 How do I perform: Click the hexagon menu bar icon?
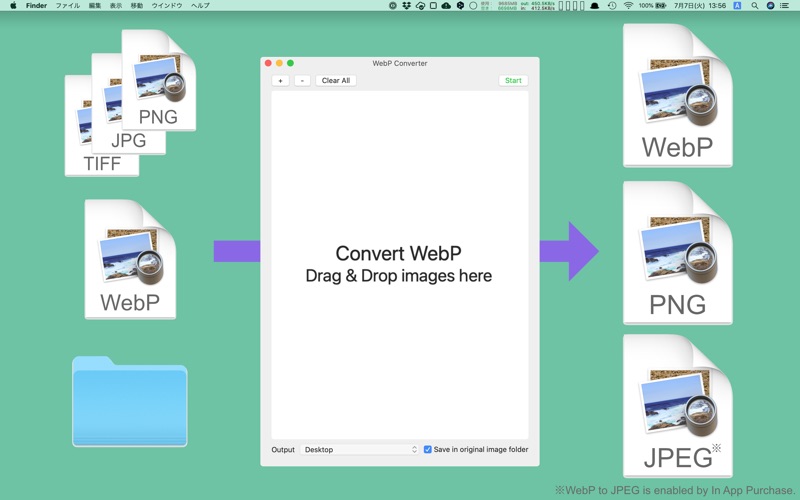[460, 6]
